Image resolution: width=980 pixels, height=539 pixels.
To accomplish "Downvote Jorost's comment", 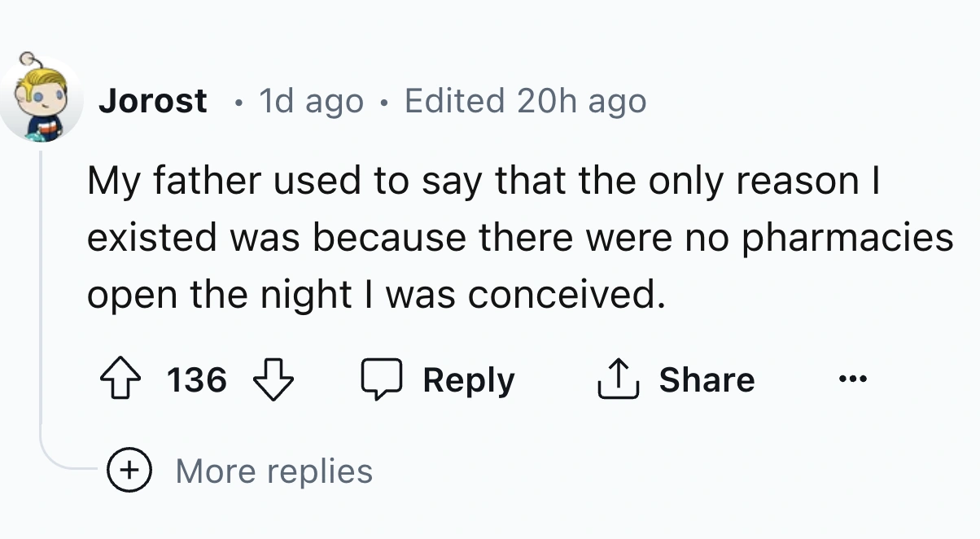I will (x=273, y=380).
